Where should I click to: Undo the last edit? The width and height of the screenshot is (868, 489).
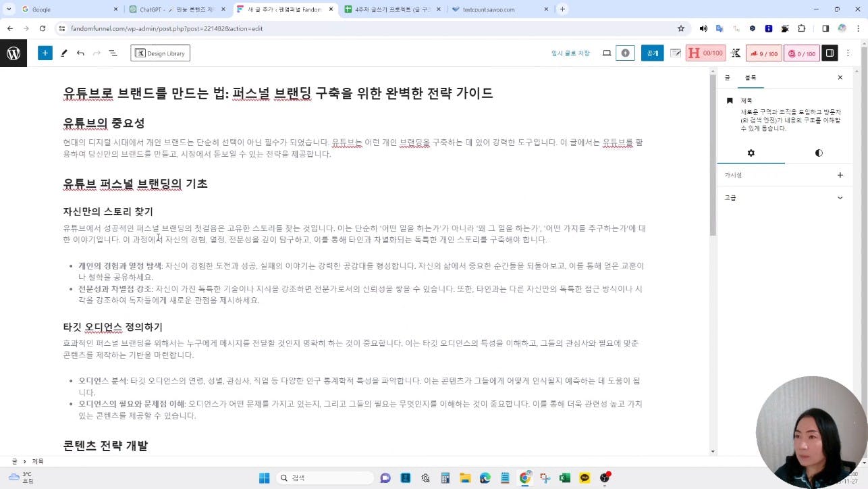coord(80,53)
